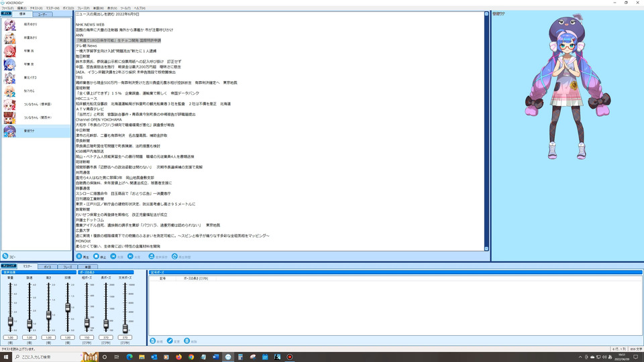Open the ツール menu
This screenshot has height=362, width=644.
125,8
